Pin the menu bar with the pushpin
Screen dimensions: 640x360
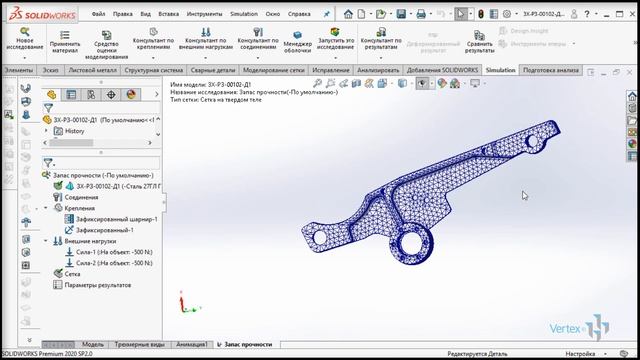(x=327, y=14)
